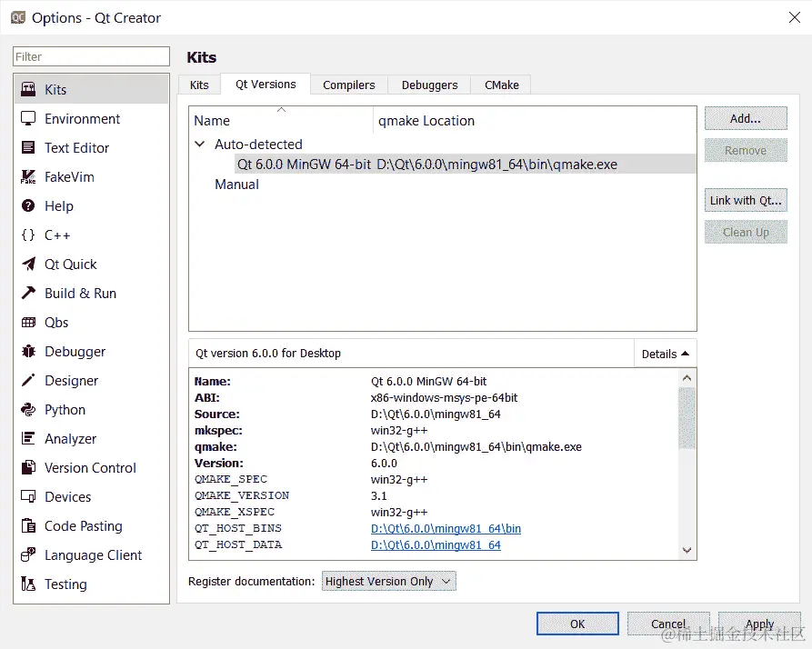Open the QT_HOST_DATA path link
The width and height of the screenshot is (812, 649).
click(x=436, y=545)
